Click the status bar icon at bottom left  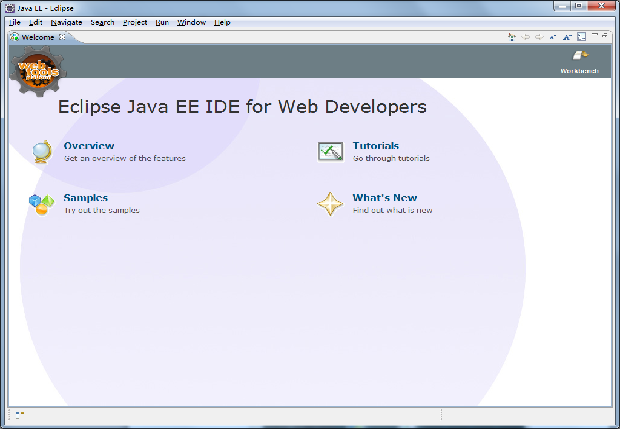click(20, 415)
